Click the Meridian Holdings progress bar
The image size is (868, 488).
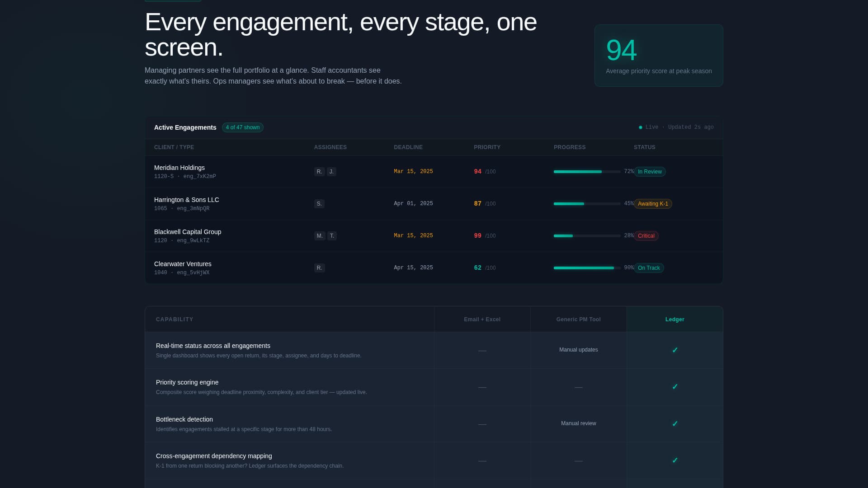pos(587,172)
